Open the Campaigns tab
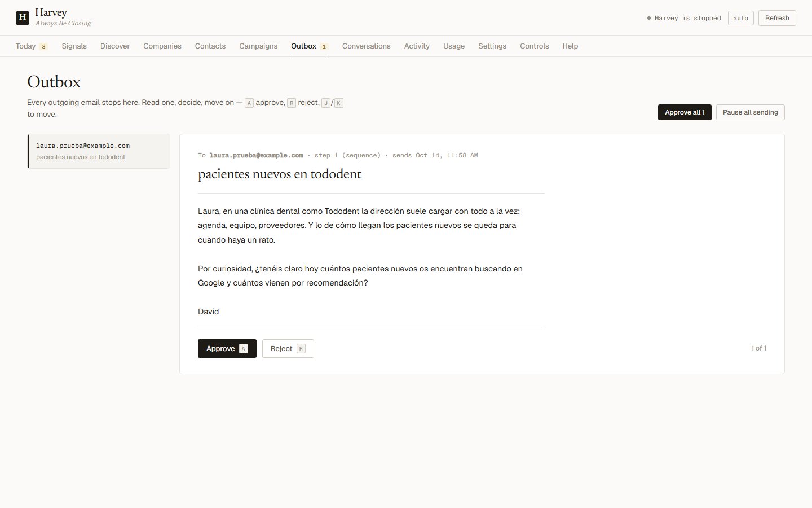 pyautogui.click(x=258, y=46)
